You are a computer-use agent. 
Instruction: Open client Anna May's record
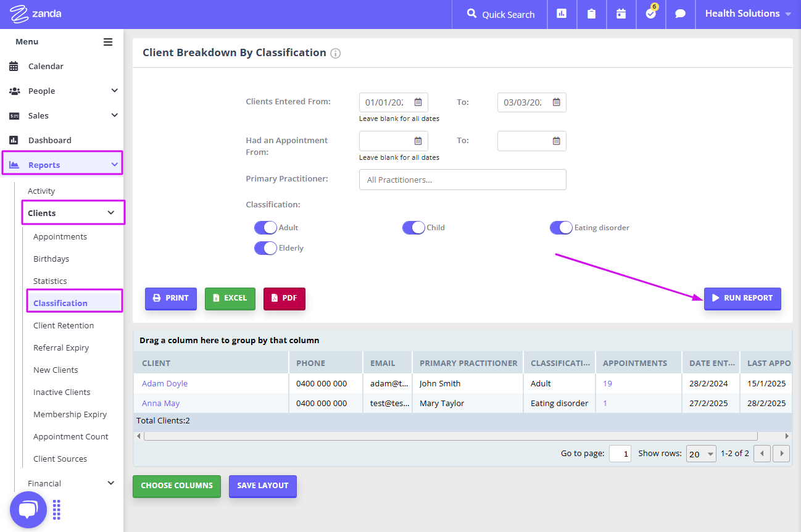(x=160, y=403)
